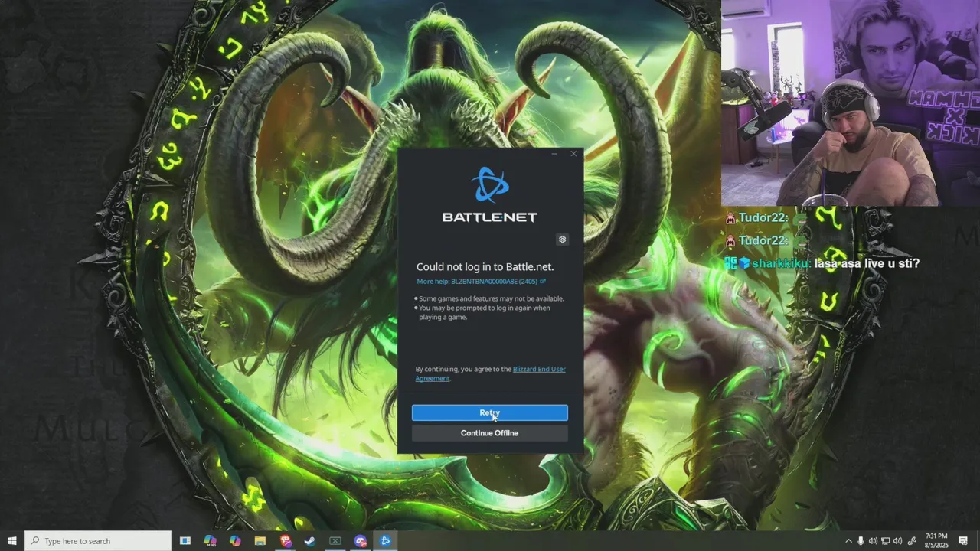Click the blue Retry button
This screenshot has width=980, height=551.
[x=490, y=413]
